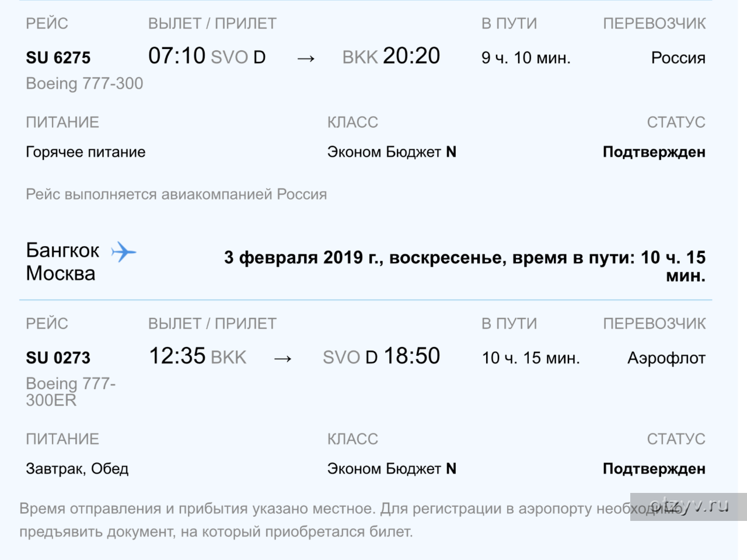Click duration 9 ч. 10 мин.

(x=526, y=58)
